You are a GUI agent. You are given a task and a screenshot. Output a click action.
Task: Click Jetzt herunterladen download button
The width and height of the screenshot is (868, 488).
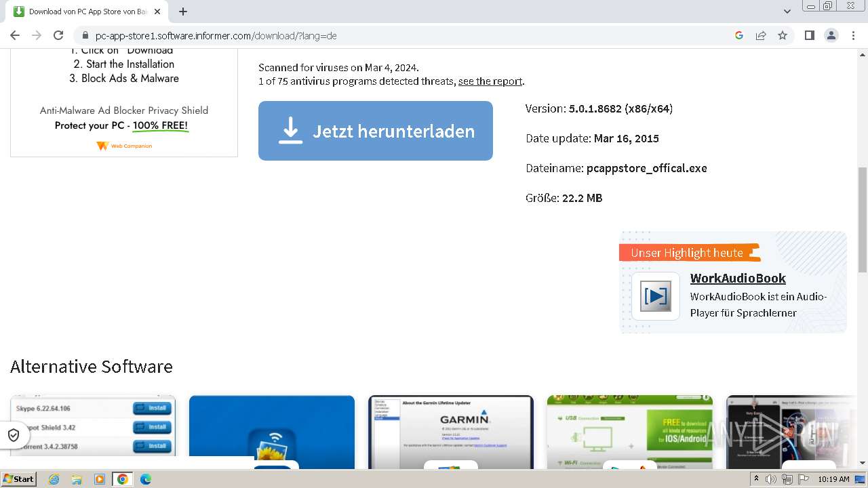tap(376, 131)
